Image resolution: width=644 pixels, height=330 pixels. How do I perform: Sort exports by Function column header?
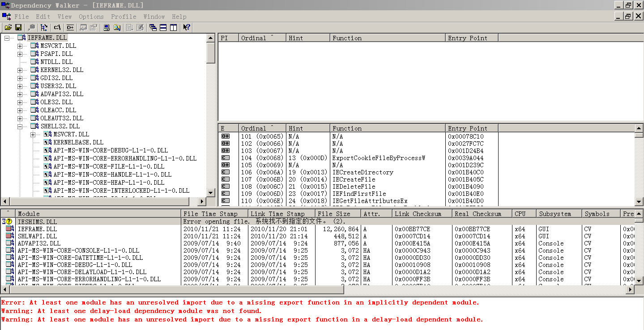[388, 128]
